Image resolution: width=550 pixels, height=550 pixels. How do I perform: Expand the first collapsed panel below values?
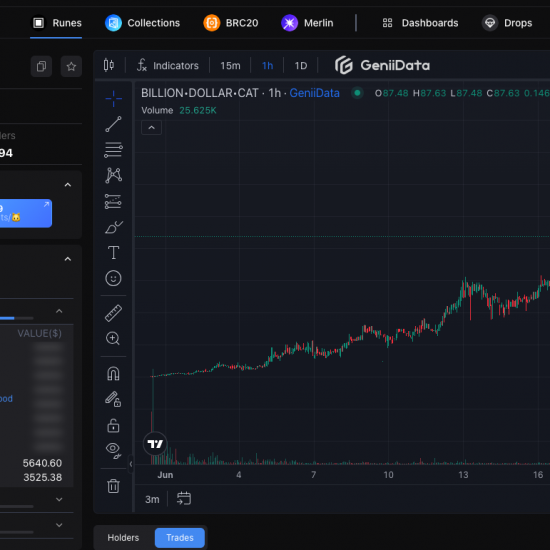(59, 499)
